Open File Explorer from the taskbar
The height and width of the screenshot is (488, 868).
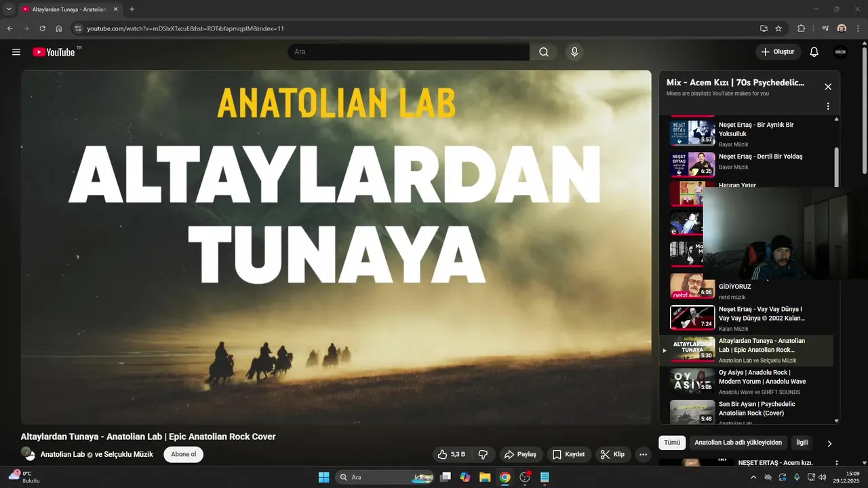tap(485, 477)
